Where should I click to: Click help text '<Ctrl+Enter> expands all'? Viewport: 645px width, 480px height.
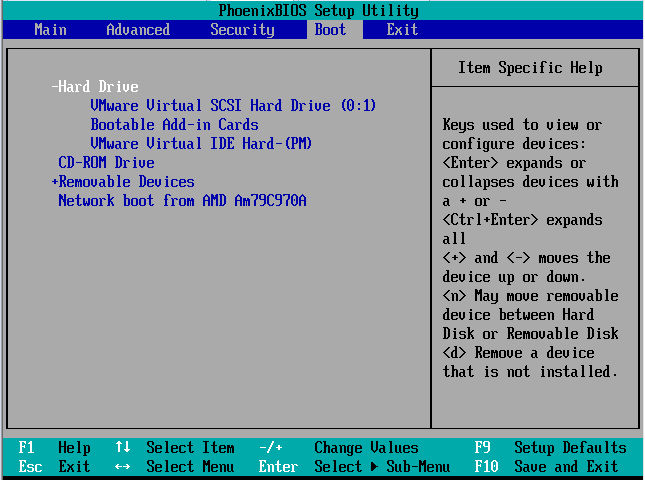(522, 229)
